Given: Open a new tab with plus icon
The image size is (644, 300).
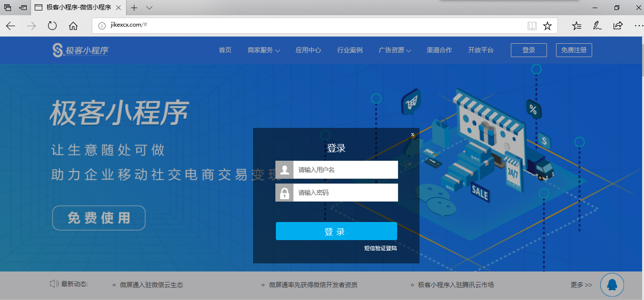Looking at the screenshot, I should (134, 8).
